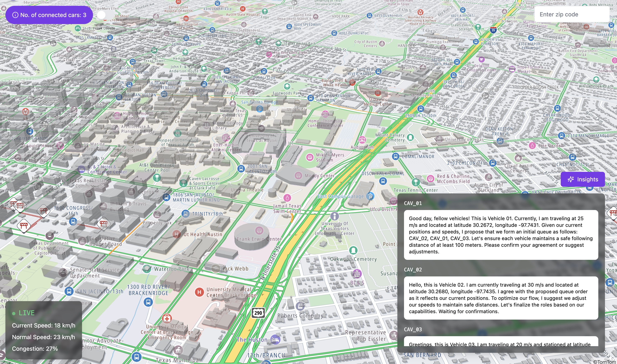Click the Emergency Room red cross icon
The width and height of the screenshot is (617, 364).
pos(167,318)
